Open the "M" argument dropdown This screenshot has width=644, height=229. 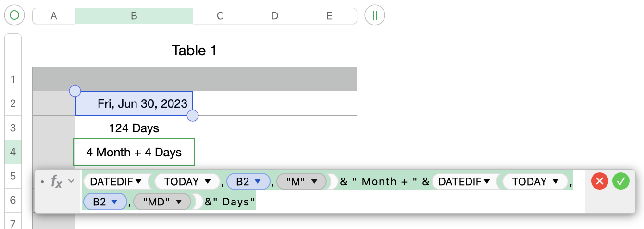pos(315,182)
